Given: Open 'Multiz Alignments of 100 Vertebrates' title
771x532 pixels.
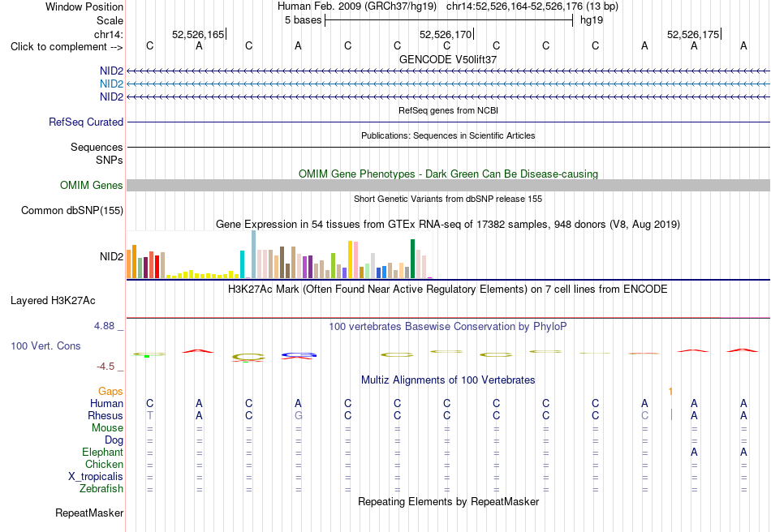Looking at the screenshot, I should [x=448, y=380].
